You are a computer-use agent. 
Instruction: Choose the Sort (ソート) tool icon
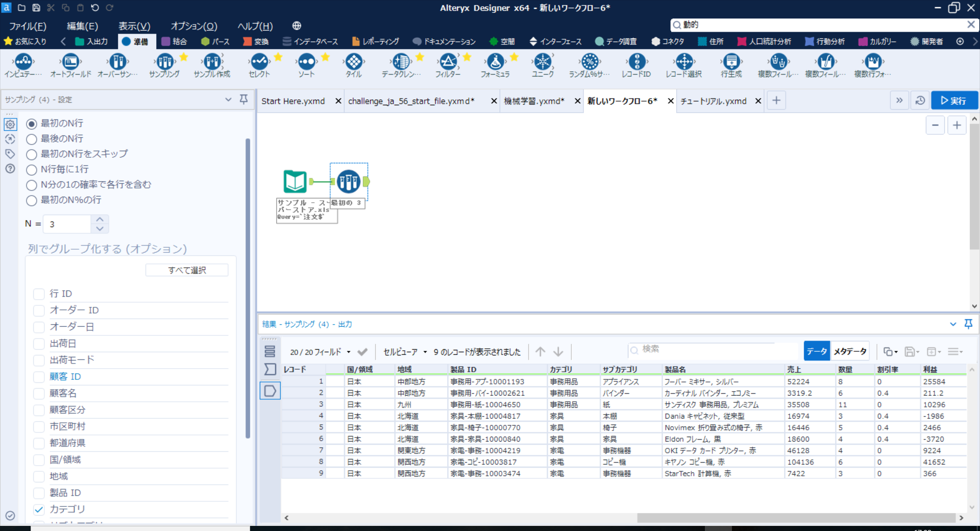pos(306,62)
